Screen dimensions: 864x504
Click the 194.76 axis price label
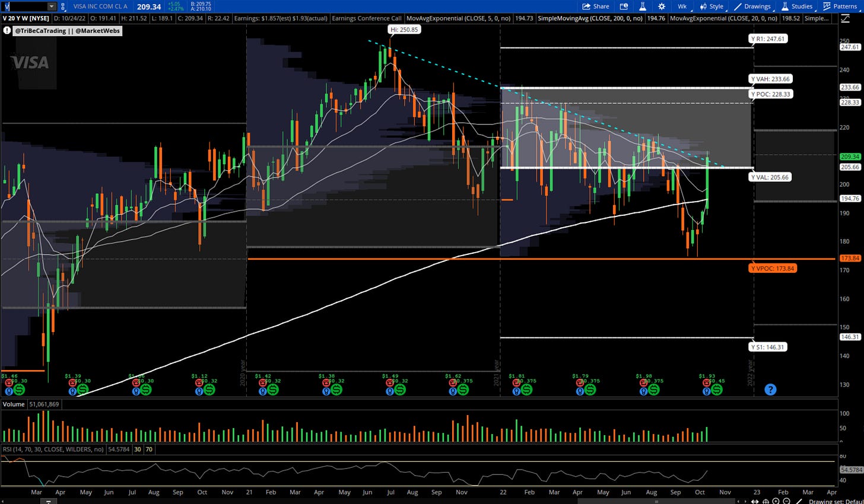(x=850, y=199)
